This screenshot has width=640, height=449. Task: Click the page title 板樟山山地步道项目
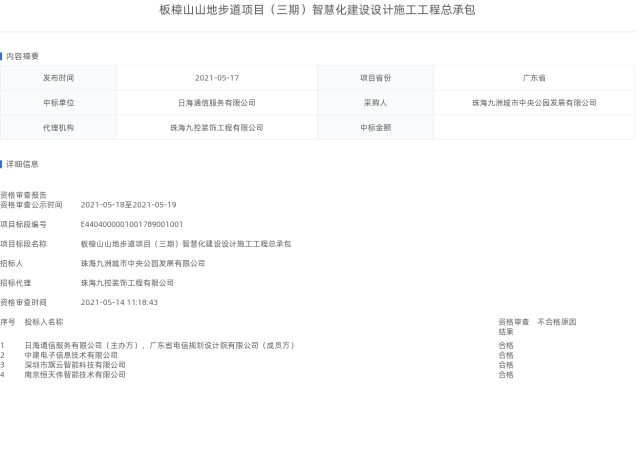(x=317, y=11)
